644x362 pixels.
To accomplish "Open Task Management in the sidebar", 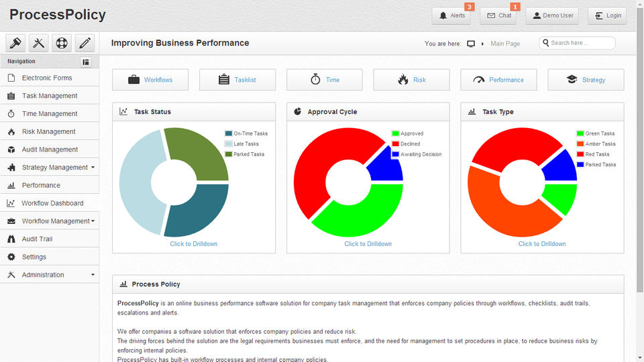I will (49, 96).
